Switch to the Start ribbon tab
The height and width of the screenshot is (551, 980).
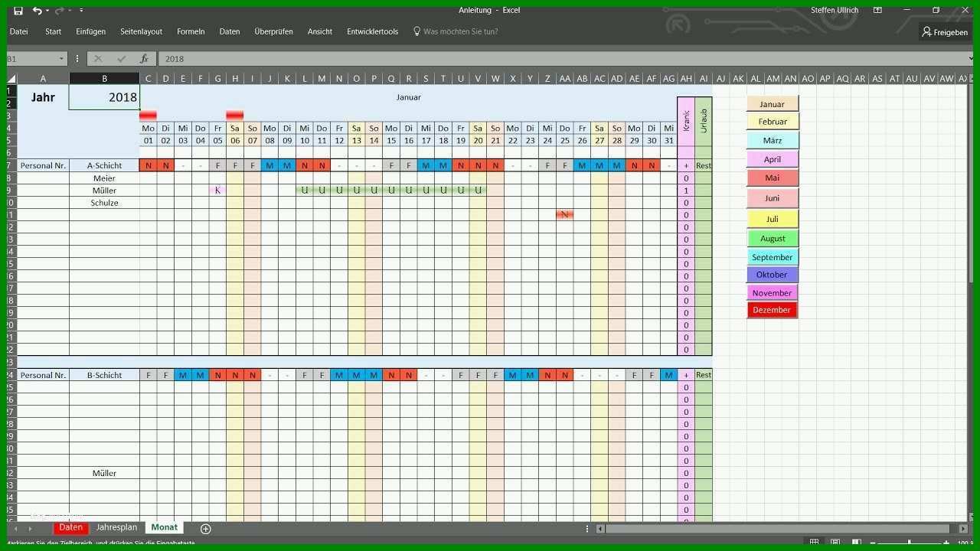(54, 31)
